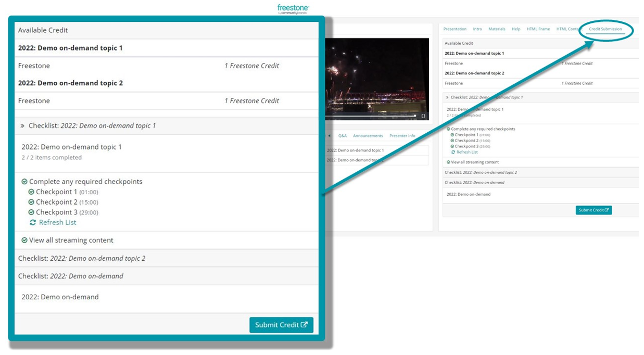Screen dimensions: 644x355
Task: Toggle the Checkpoint 2 check mark in the enlarged panel
Action: pos(31,202)
